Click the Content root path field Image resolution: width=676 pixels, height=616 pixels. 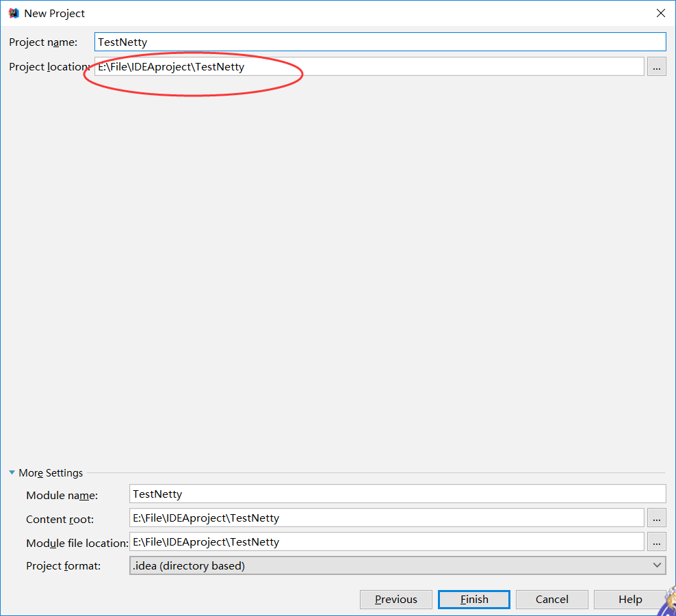click(x=387, y=518)
